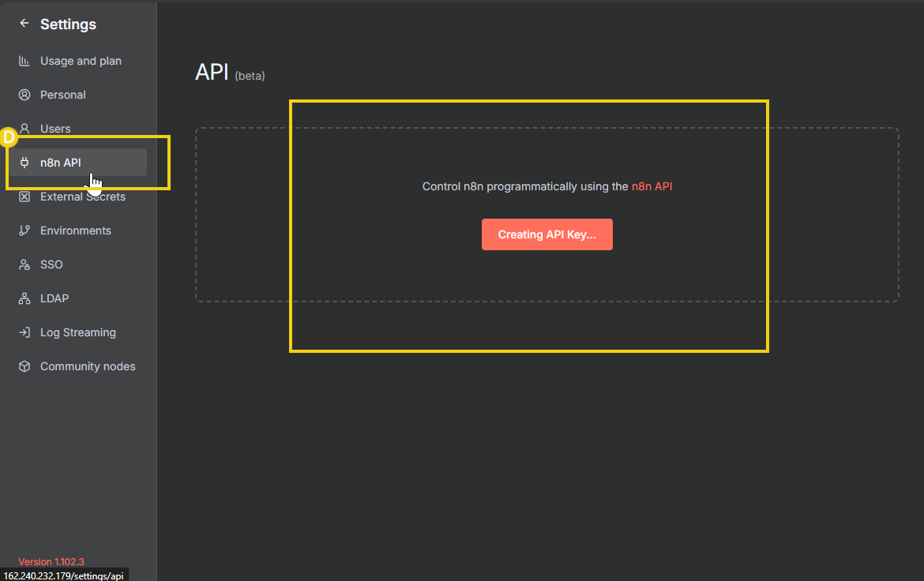The width and height of the screenshot is (924, 581).
Task: Click the Users person icon
Action: point(24,129)
